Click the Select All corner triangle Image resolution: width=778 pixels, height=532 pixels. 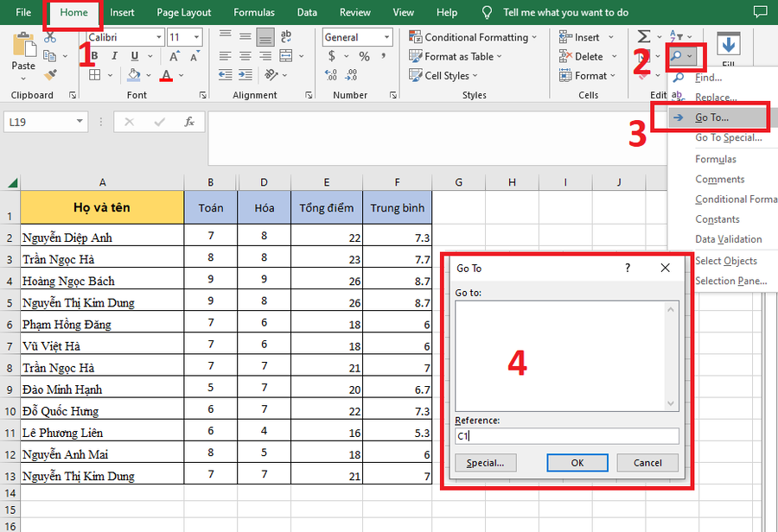tap(12, 183)
